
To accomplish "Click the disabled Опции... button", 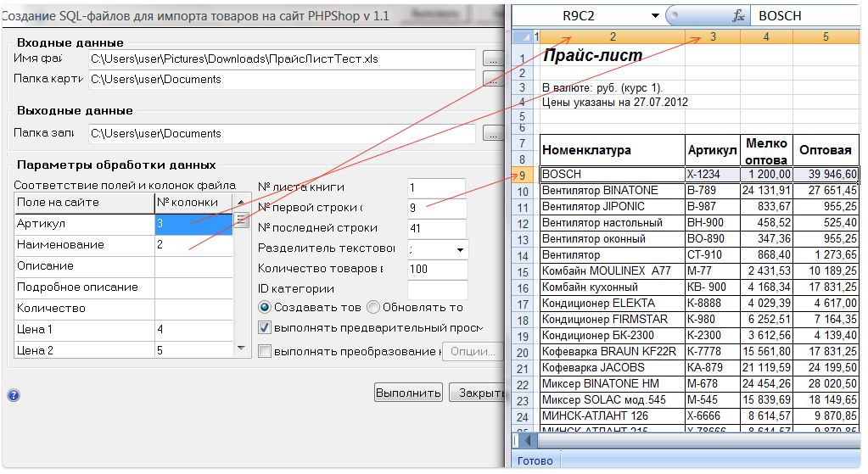I will tap(473, 351).
